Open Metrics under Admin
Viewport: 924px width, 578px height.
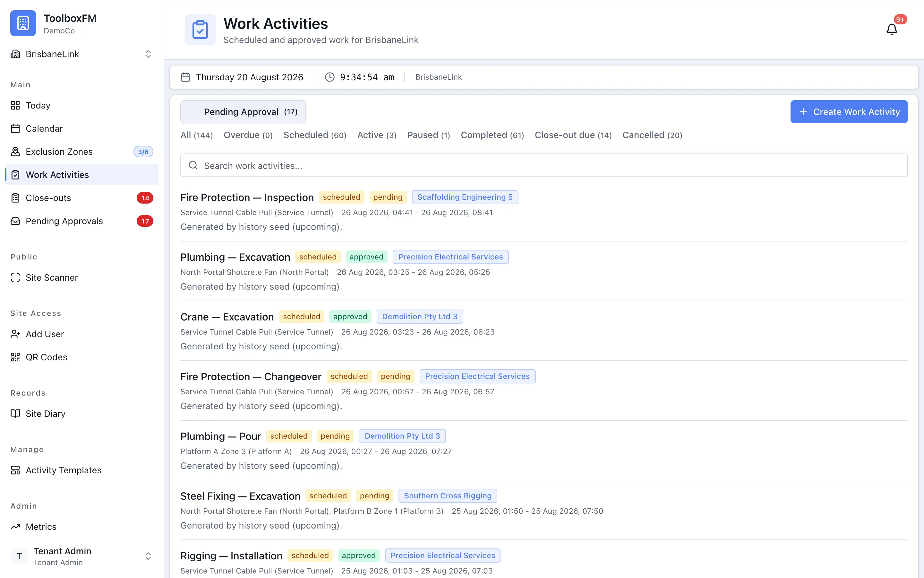click(x=82, y=527)
